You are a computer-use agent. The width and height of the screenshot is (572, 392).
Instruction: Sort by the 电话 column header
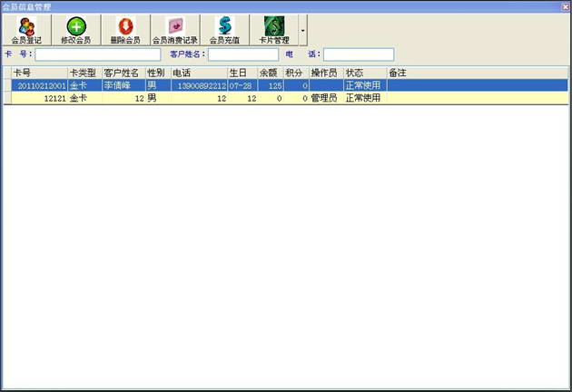tap(199, 73)
